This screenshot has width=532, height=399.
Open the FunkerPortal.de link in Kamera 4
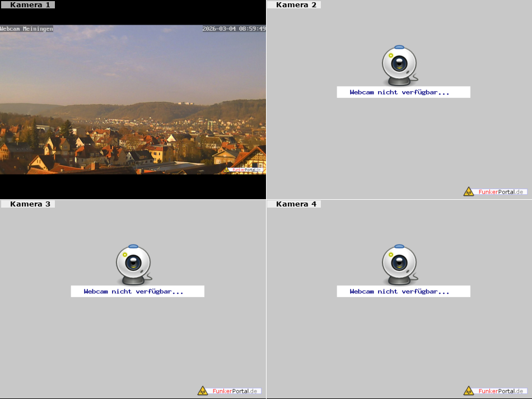coord(501,391)
